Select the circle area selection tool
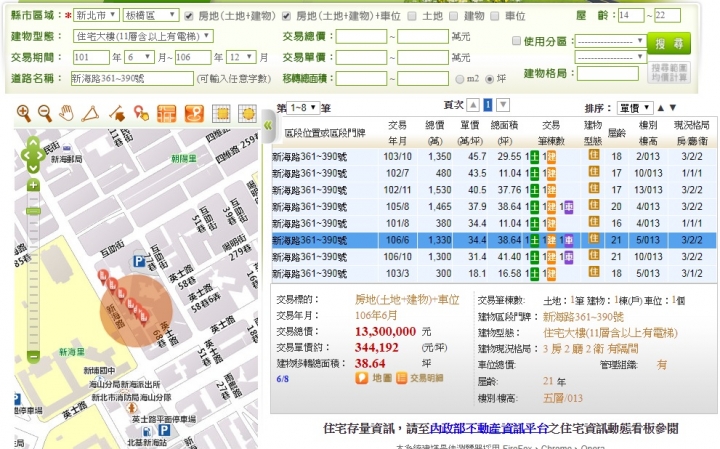Viewport: 720px width, 449px height. coord(248,113)
